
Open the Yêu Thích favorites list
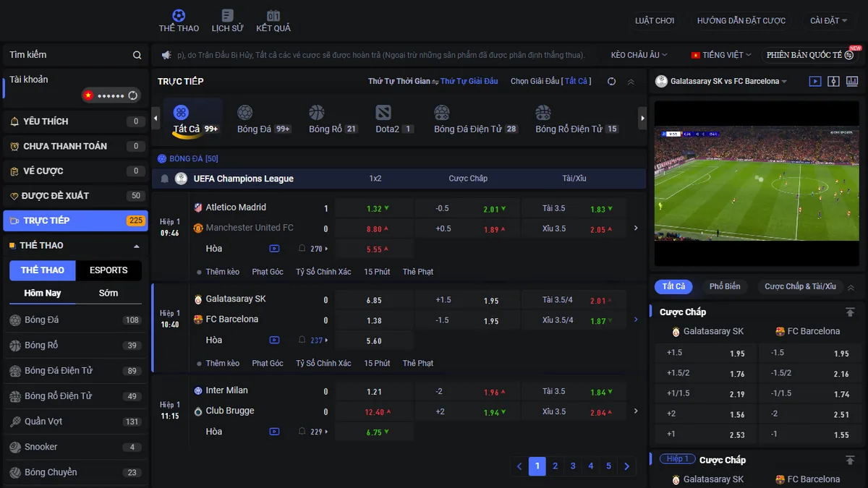pyautogui.click(x=75, y=121)
